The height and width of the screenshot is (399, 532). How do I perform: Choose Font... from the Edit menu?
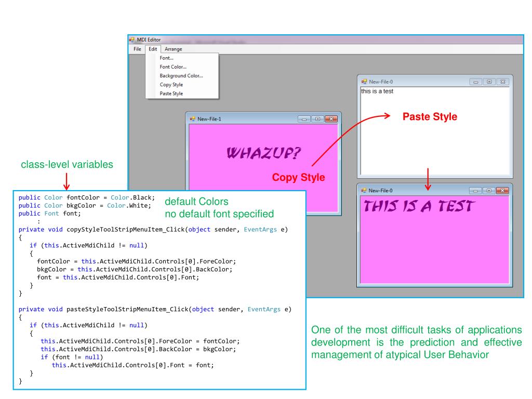(x=167, y=58)
